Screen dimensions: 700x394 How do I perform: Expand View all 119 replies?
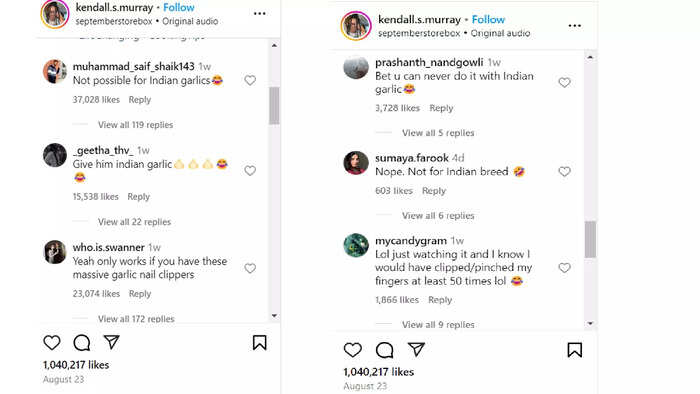135,125
